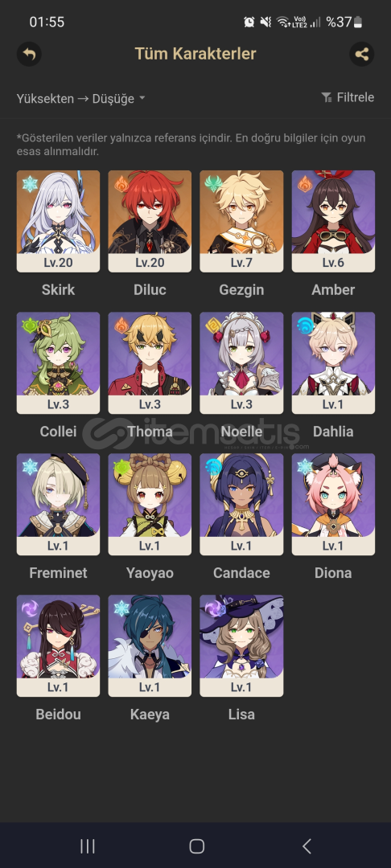Open Diluc's character portrait
The width and height of the screenshot is (391, 868).
tap(150, 221)
